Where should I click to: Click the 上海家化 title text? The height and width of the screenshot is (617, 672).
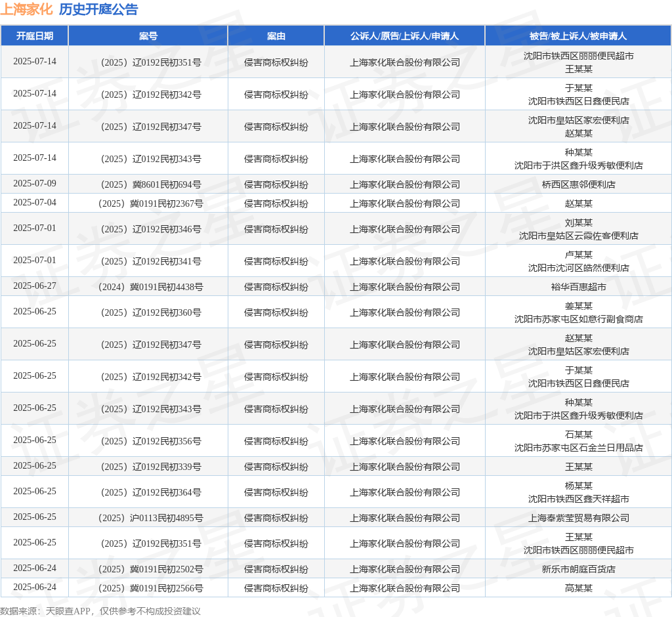(26, 9)
